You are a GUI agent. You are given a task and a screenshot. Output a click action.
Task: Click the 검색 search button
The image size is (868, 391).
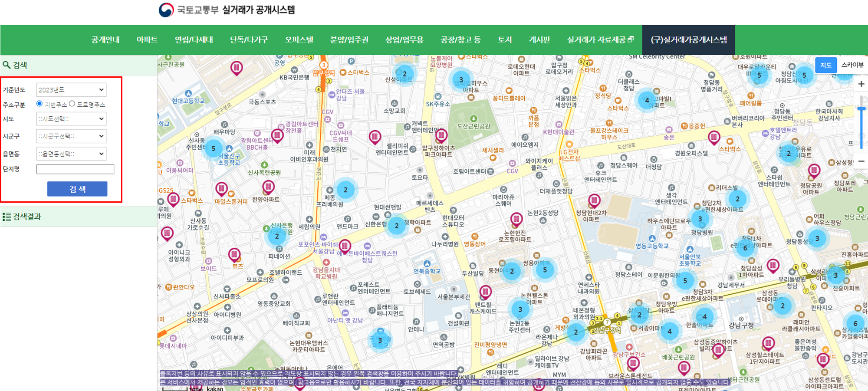click(x=77, y=189)
